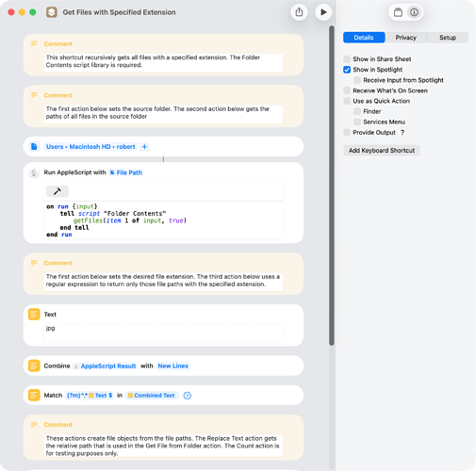Open New Lines separator dropdown
The width and height of the screenshot is (476, 471).
pos(172,365)
